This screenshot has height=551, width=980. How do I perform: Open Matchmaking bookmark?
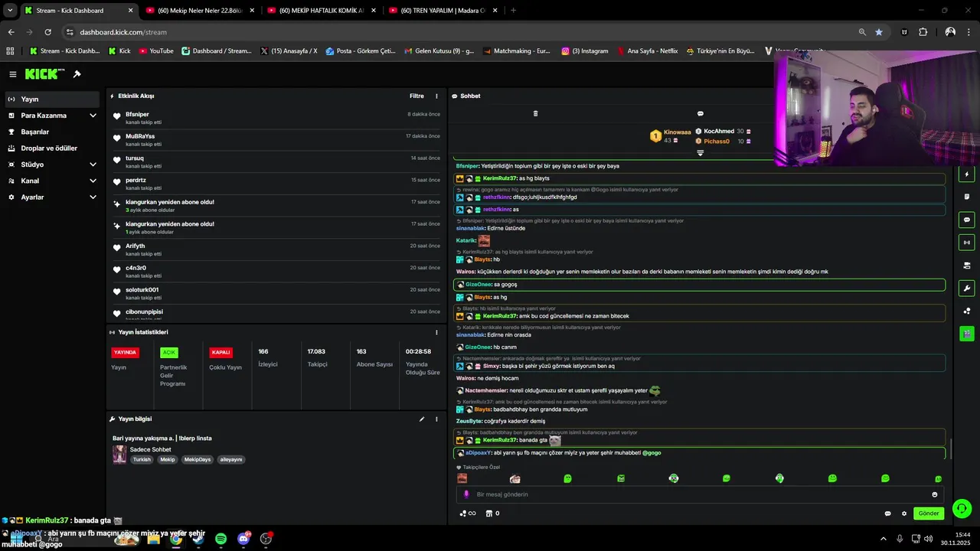point(515,51)
